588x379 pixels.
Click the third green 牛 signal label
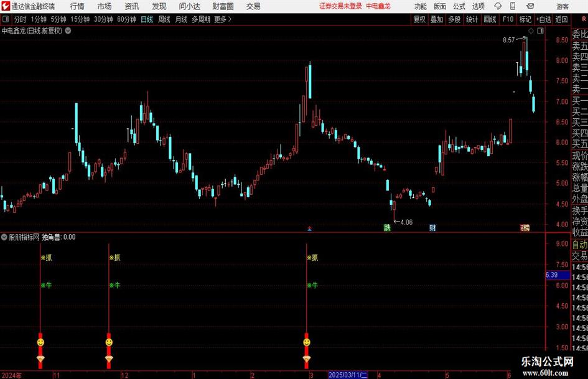312,285
